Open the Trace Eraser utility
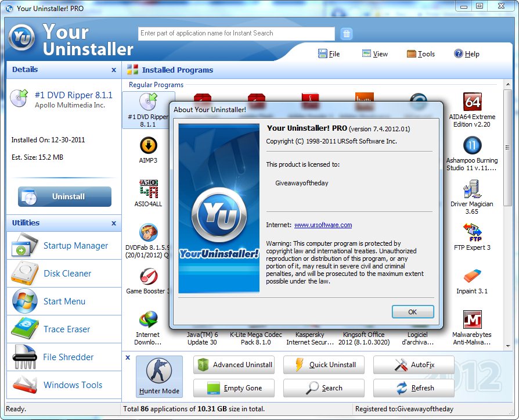Screen dimensions: 519x420 point(64,329)
